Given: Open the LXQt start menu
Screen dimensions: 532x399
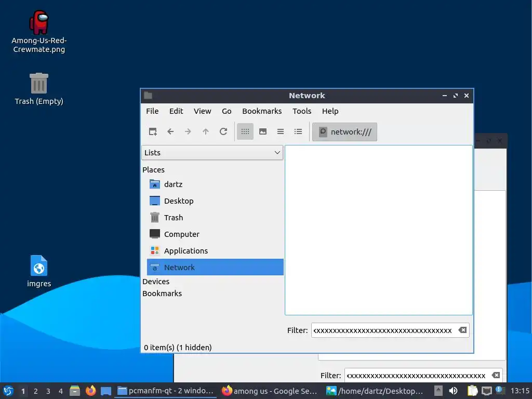Looking at the screenshot, I should (x=8, y=391).
